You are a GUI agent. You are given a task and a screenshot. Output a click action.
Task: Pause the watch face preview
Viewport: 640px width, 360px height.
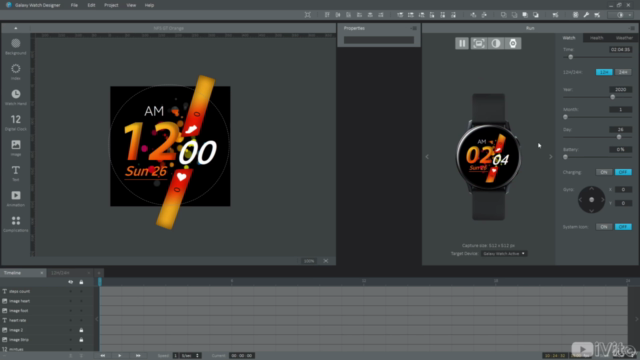tap(462, 43)
